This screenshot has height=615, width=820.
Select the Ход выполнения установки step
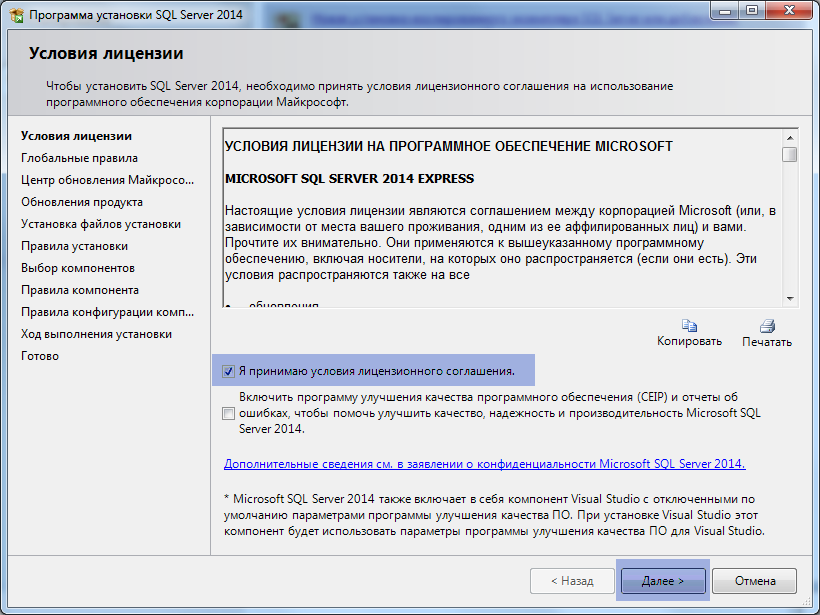96,334
